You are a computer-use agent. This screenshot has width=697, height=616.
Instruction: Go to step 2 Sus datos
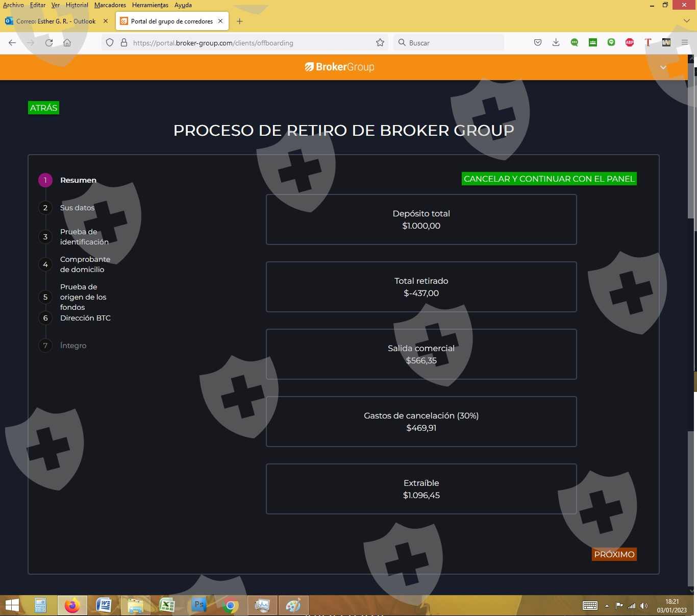point(67,208)
